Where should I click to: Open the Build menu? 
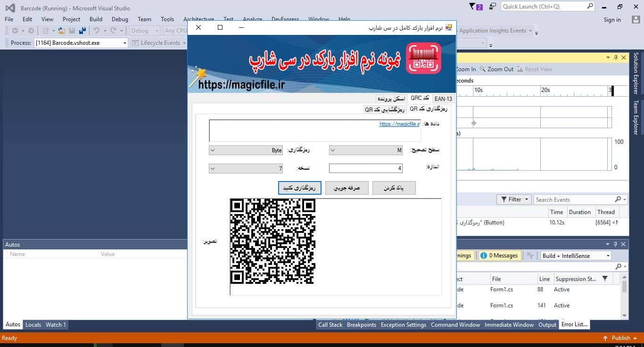coord(96,19)
